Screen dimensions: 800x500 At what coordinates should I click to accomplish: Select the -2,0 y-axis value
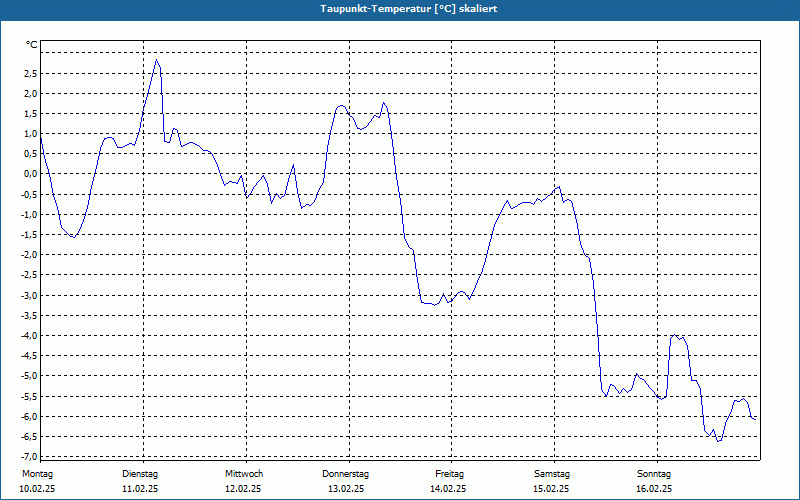[x=29, y=255]
